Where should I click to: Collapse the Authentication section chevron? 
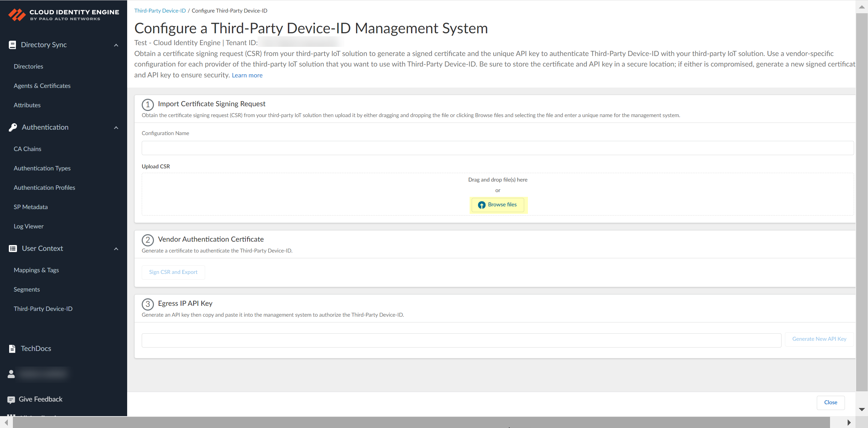tap(116, 128)
